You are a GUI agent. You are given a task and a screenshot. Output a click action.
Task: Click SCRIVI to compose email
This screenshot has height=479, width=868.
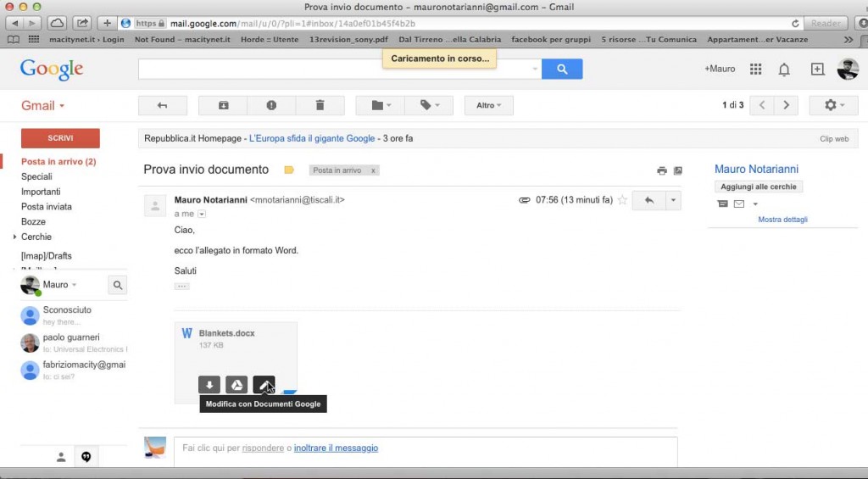[x=60, y=138]
